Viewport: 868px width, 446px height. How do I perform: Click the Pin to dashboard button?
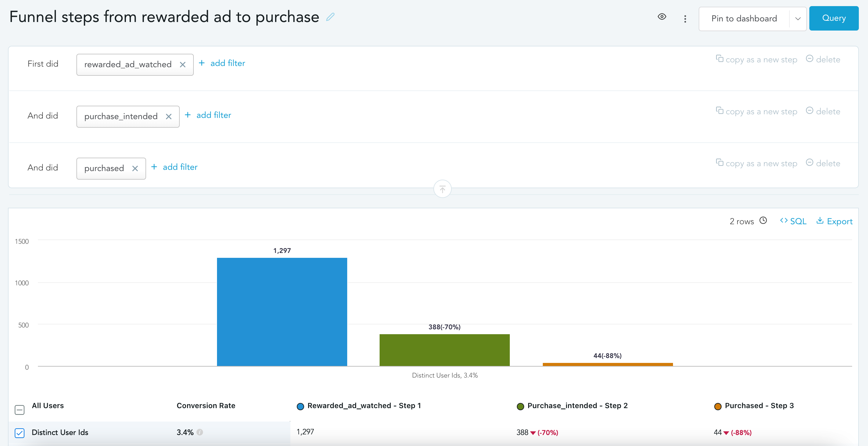pos(744,19)
